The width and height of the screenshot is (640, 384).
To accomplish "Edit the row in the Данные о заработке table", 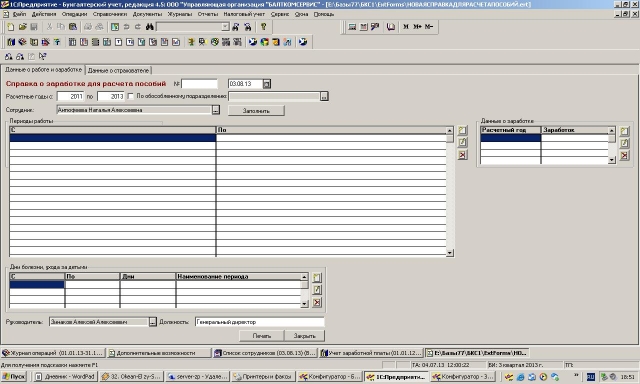I will pos(624,143).
